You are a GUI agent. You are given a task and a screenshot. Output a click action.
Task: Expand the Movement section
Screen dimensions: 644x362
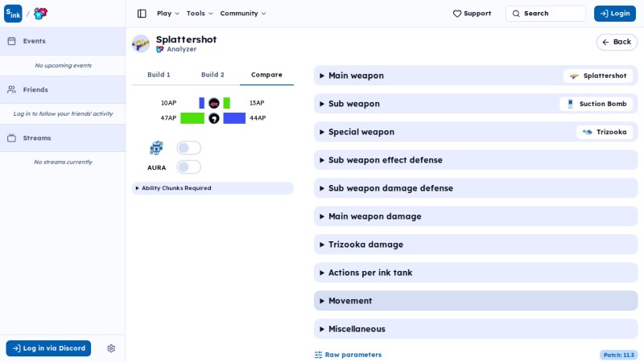(x=476, y=301)
